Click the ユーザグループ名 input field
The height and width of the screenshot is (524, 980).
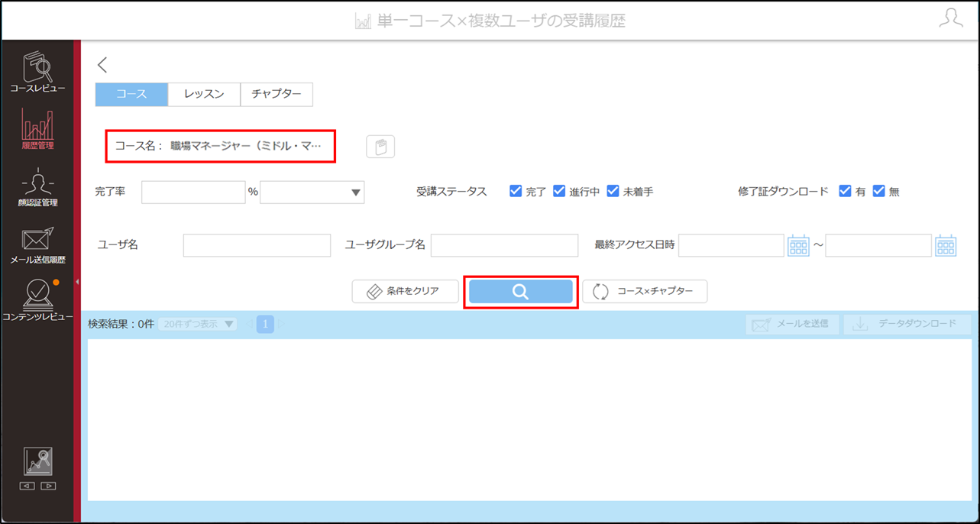tap(504, 245)
